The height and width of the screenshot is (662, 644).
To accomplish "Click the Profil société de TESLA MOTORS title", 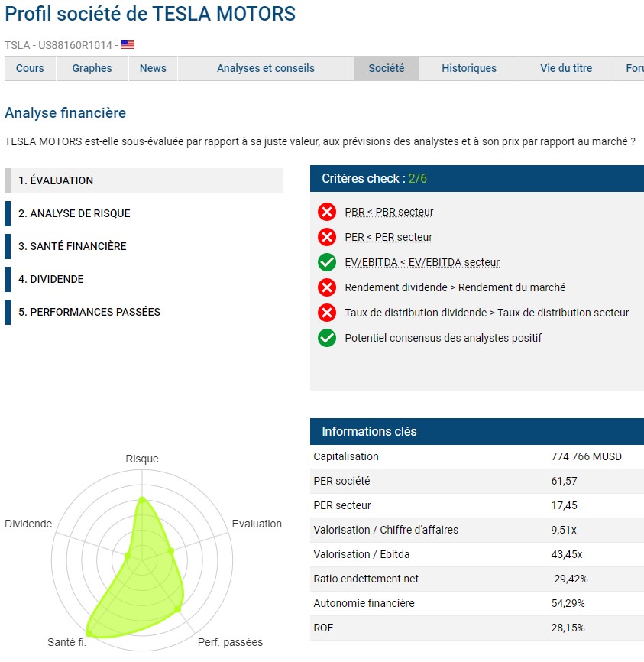I will coord(150,14).
